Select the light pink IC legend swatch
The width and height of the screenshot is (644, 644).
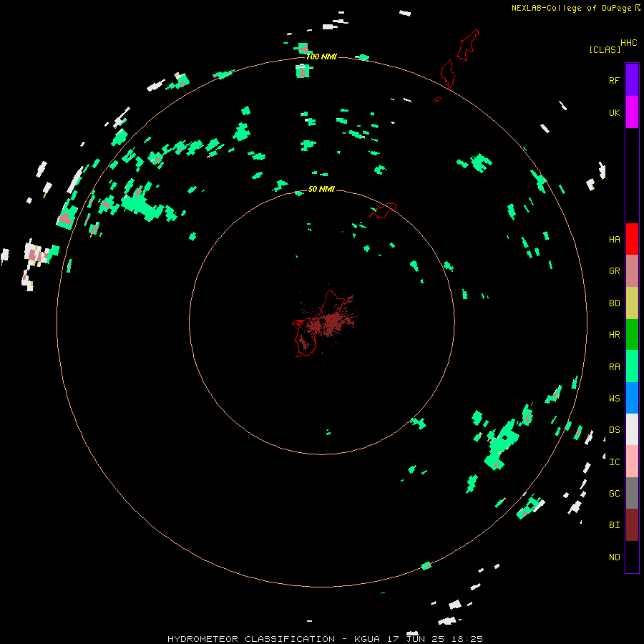tap(632, 462)
